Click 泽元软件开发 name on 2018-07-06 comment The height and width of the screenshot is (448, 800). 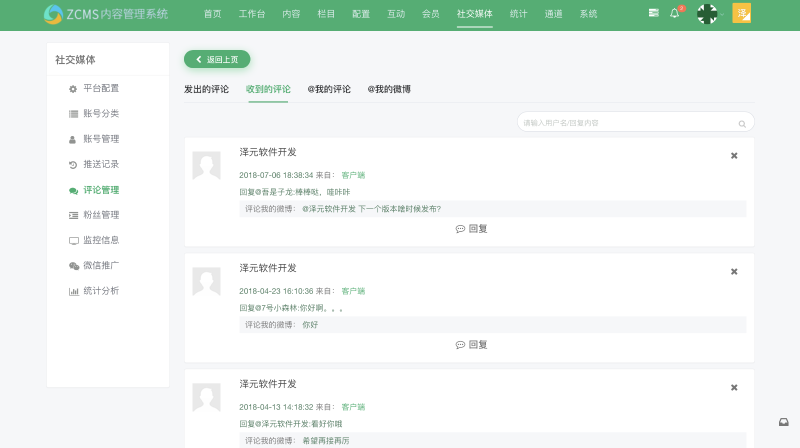tap(268, 152)
